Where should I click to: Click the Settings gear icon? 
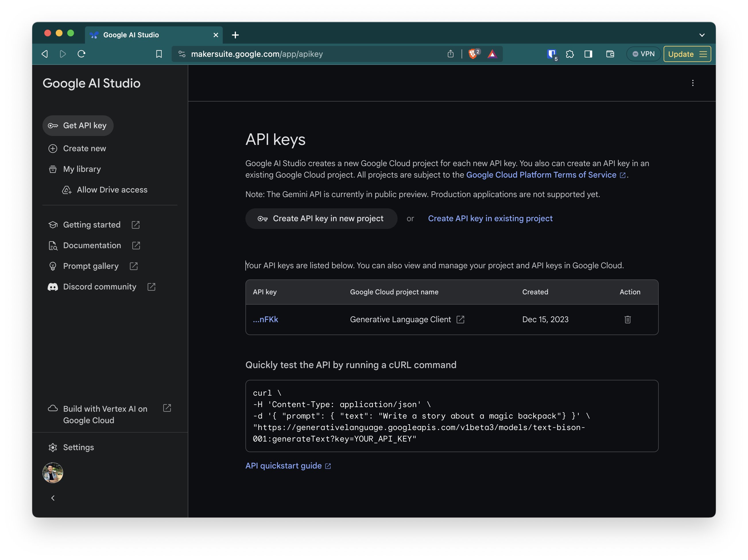click(53, 448)
